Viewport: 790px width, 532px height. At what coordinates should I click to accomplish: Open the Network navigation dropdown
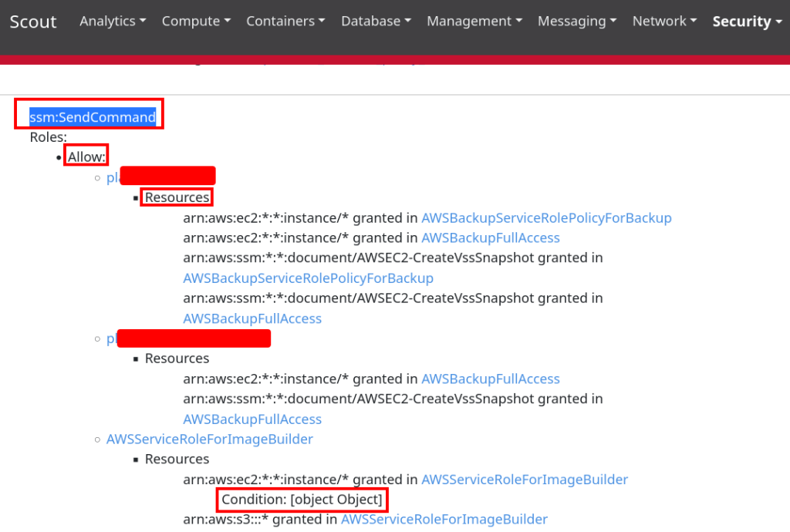[664, 22]
